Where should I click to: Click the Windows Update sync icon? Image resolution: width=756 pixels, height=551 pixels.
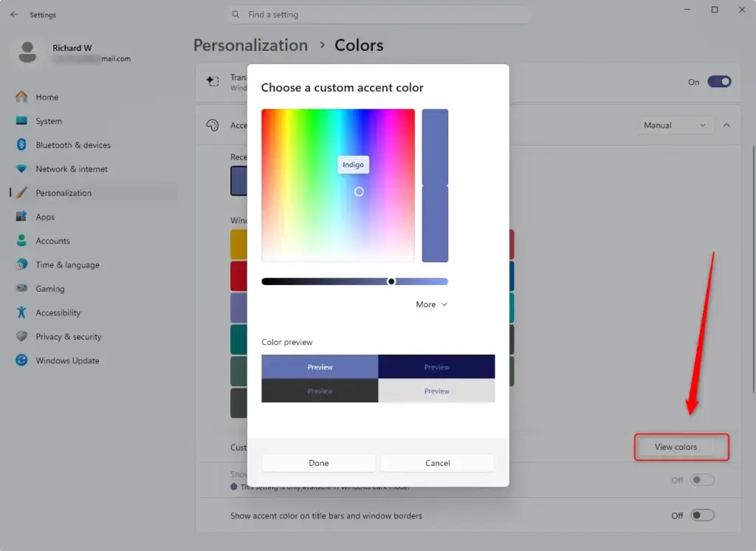coord(21,360)
